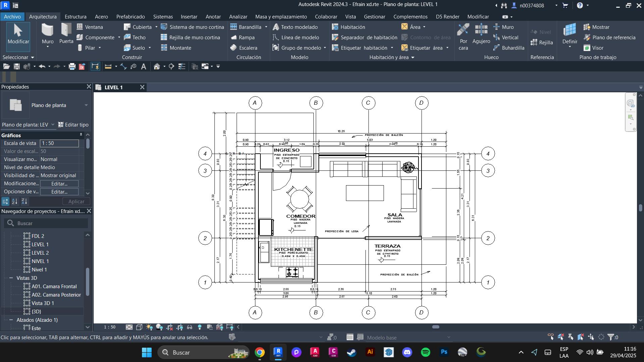The height and width of the screenshot is (362, 644).
Task: Open default 3D view house icon
Action: click(157, 66)
